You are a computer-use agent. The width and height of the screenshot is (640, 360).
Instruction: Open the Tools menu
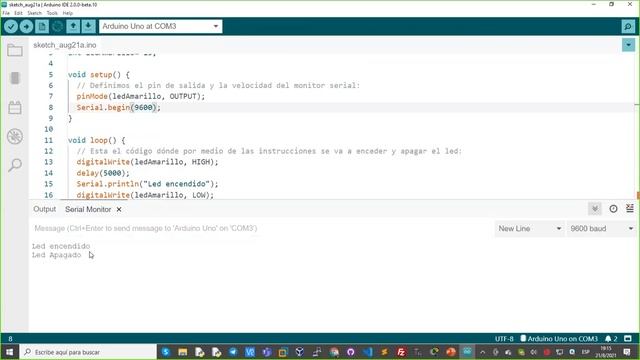tap(52, 13)
